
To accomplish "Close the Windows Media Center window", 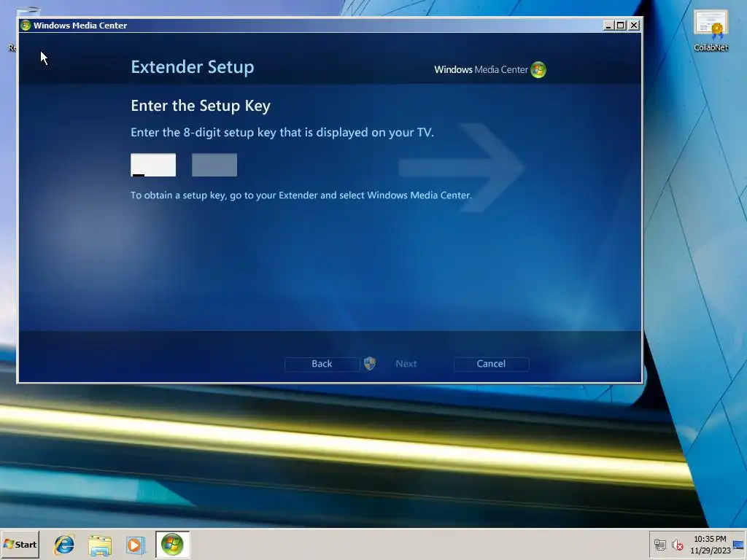I will tap(634, 26).
